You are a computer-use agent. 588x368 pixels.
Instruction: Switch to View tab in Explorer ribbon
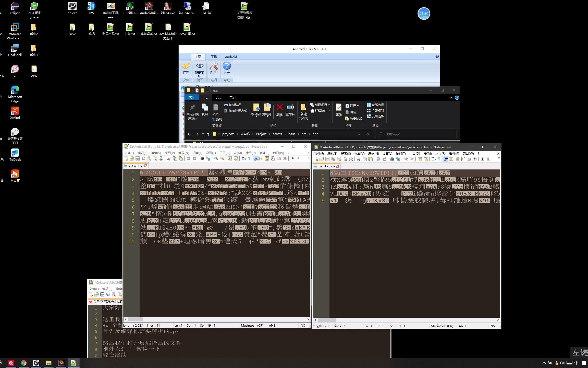(232, 98)
